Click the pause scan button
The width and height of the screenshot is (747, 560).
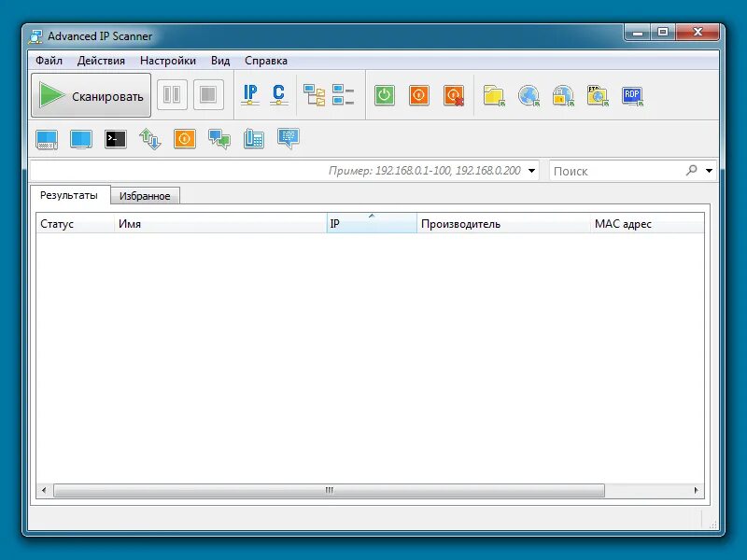tap(172, 94)
